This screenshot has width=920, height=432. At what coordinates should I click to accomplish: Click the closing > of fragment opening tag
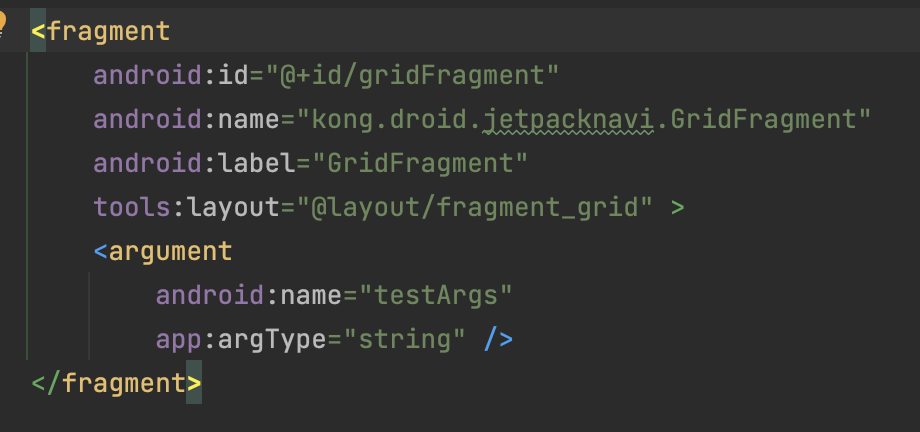click(677, 207)
